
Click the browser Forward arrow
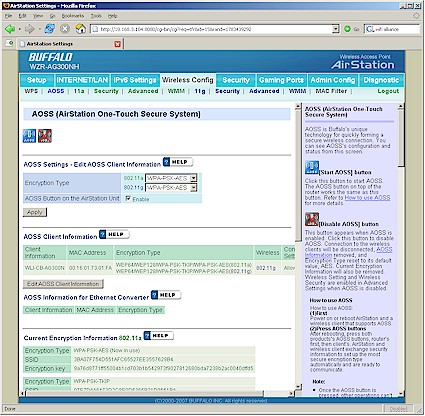(29, 29)
